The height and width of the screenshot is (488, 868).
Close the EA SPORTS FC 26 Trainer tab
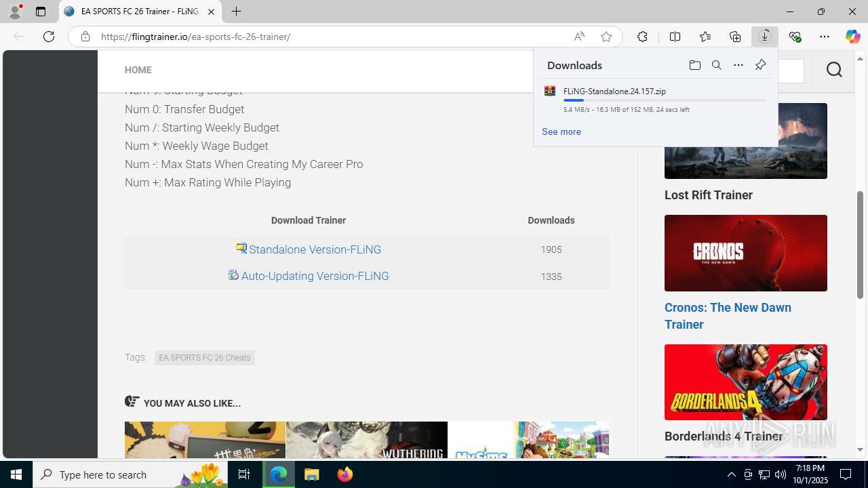click(x=211, y=12)
